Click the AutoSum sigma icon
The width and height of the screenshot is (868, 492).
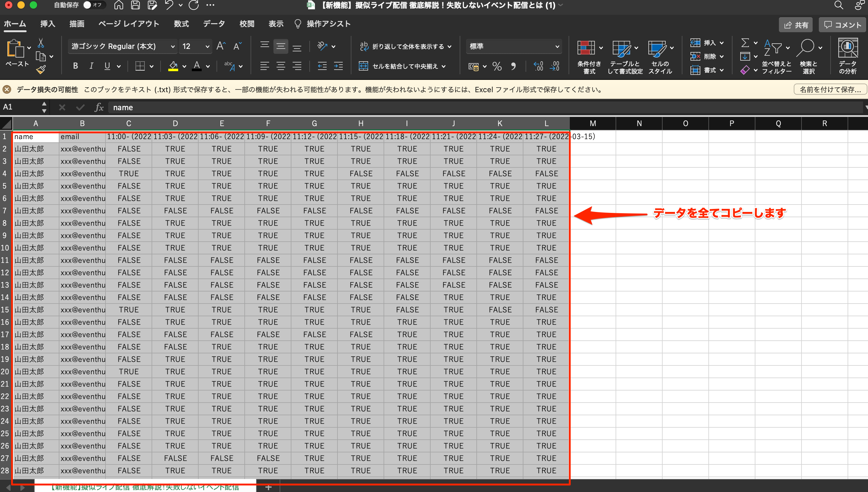[745, 43]
